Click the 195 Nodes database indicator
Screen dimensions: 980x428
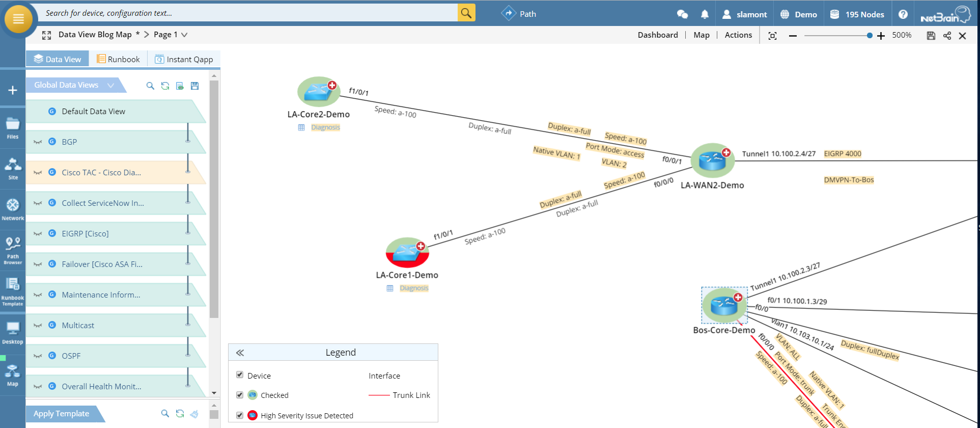(857, 14)
